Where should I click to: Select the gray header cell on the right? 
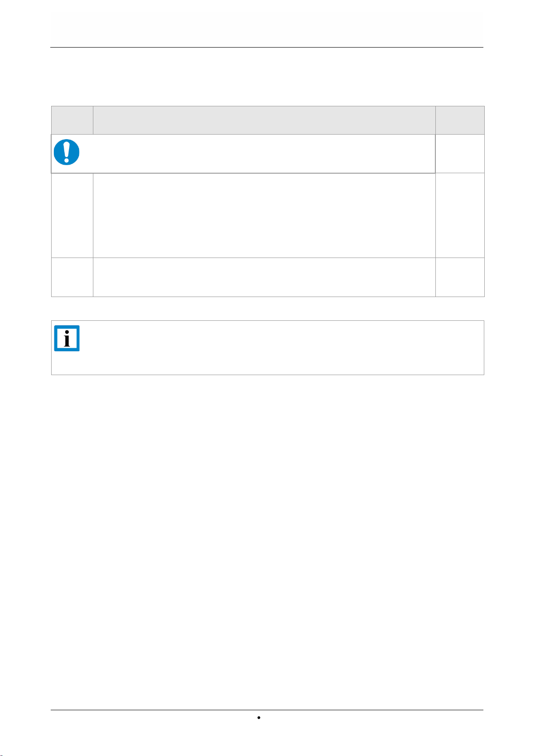click(460, 120)
